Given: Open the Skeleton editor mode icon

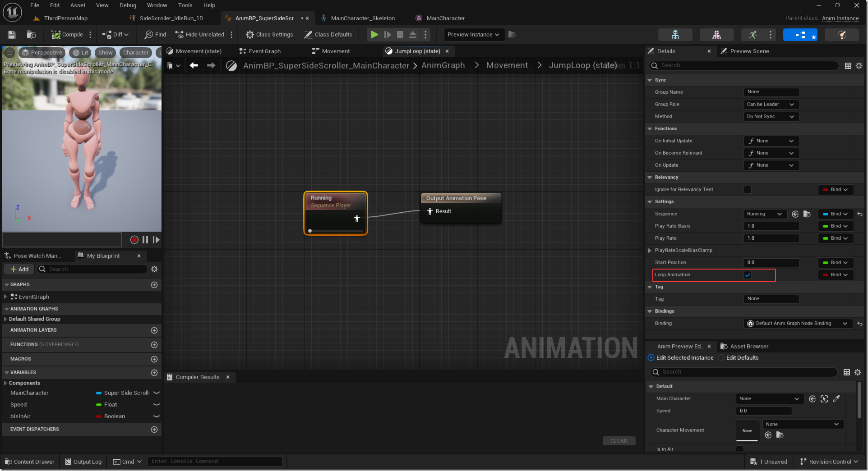Looking at the screenshot, I should coord(675,35).
